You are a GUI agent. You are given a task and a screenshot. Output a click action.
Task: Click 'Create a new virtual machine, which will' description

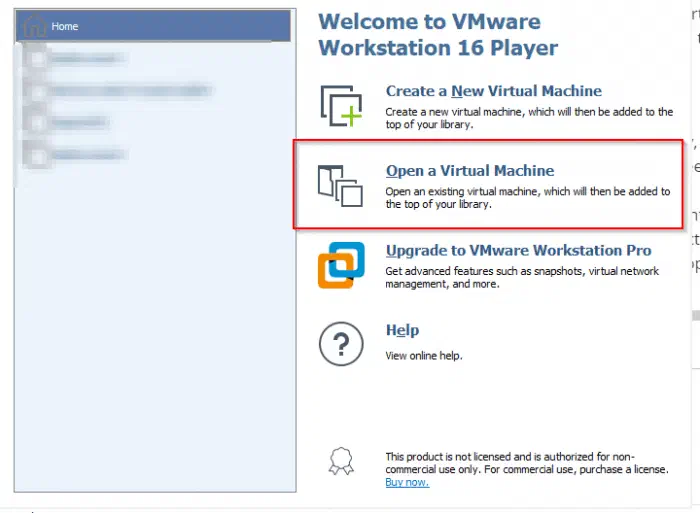point(529,118)
